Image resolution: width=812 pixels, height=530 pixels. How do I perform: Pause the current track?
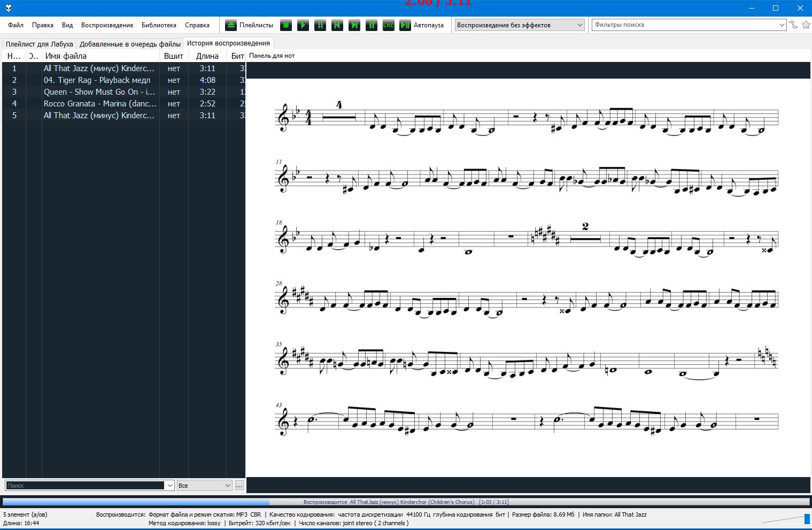point(320,25)
